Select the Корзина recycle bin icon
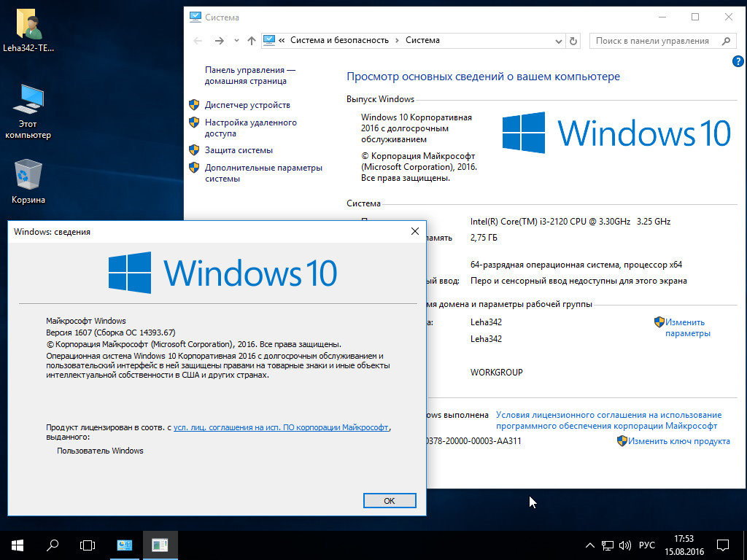The width and height of the screenshot is (747, 560). pyautogui.click(x=28, y=182)
